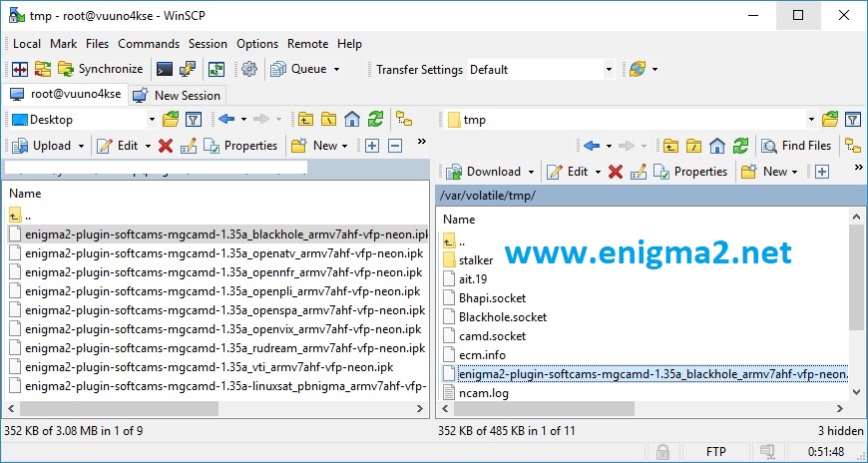Go to local home directory icon

pos(352,119)
